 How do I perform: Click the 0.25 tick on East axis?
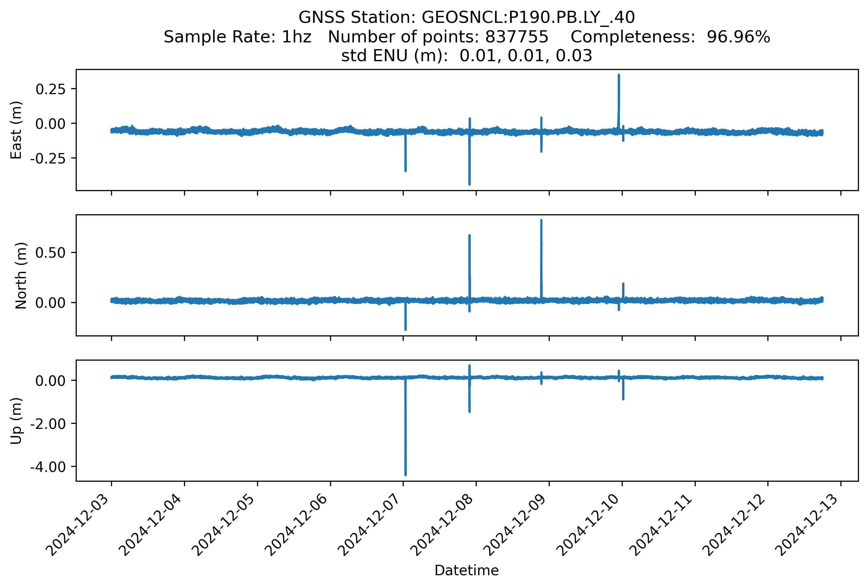pyautogui.click(x=50, y=89)
